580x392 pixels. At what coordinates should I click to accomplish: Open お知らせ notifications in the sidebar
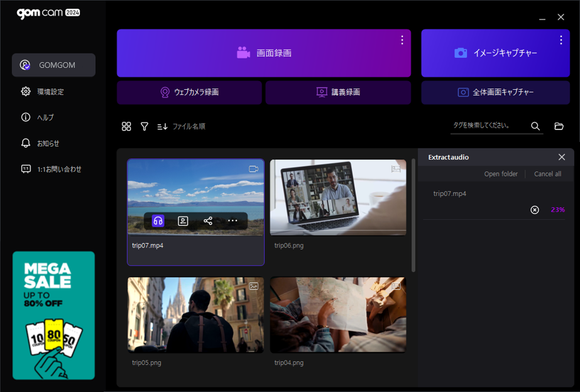48,143
